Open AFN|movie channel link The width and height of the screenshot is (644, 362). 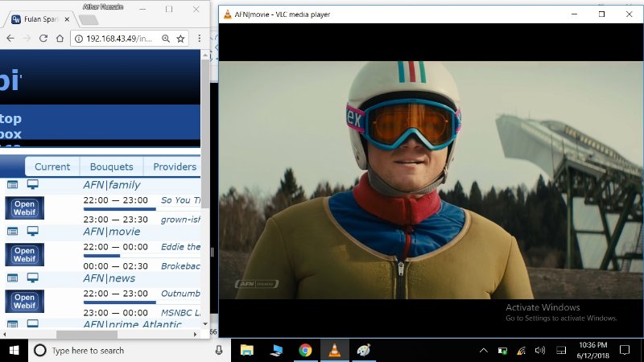point(112,232)
